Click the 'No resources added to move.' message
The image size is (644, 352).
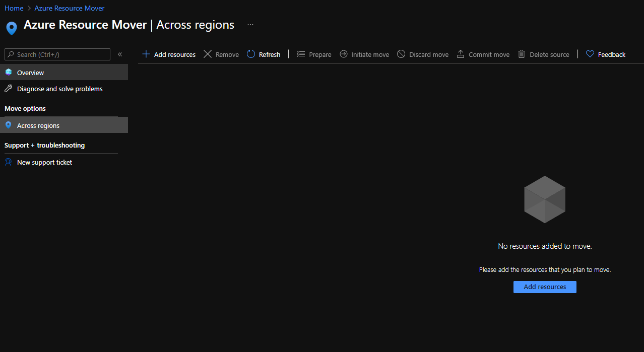(545, 246)
